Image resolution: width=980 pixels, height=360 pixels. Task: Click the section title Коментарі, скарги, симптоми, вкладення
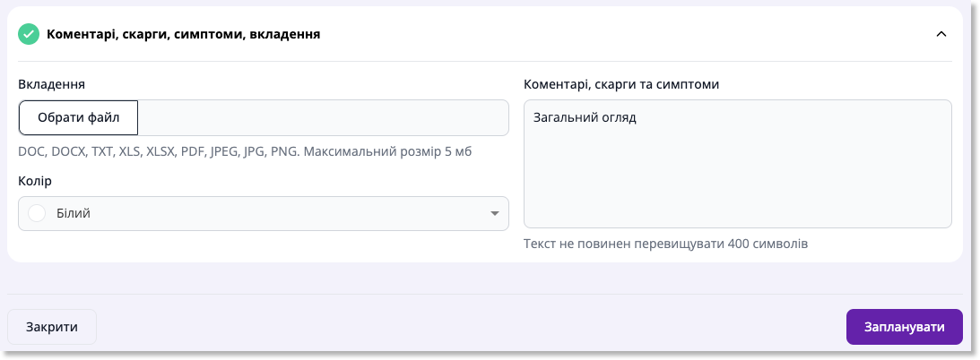click(184, 34)
